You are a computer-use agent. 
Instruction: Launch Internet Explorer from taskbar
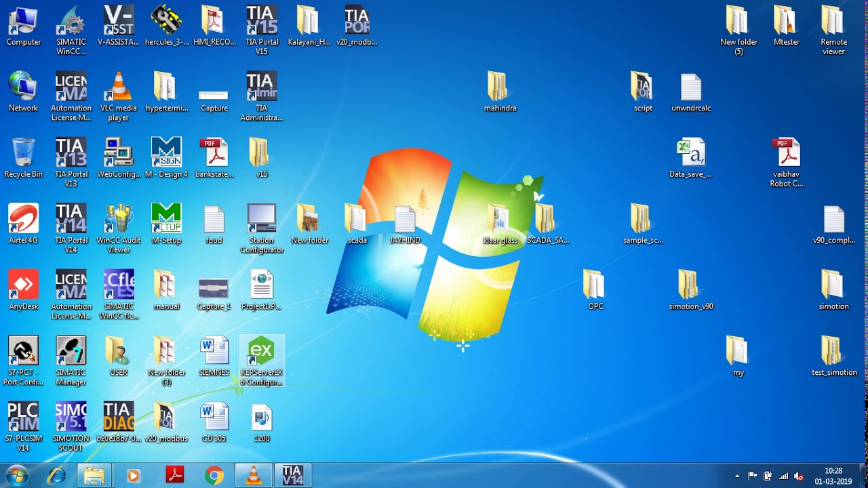pos(57,476)
